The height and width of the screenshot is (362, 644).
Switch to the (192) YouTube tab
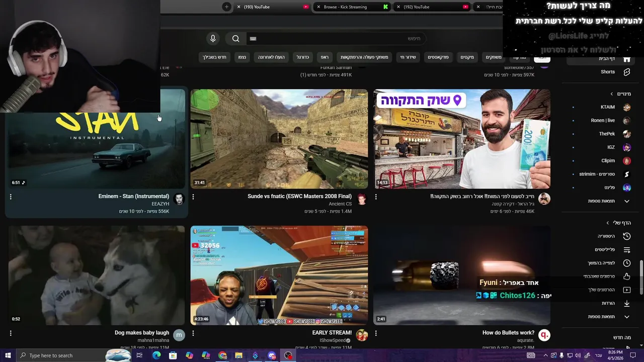tap(433, 7)
